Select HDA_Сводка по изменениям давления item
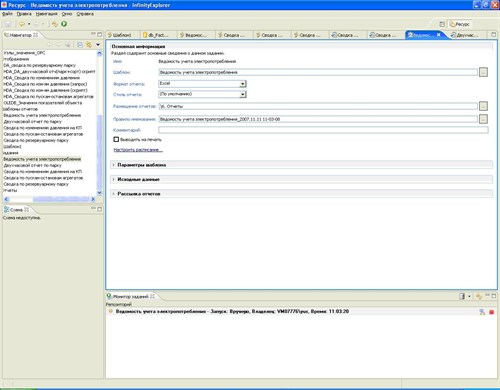Screen dimensions: 500x390 click(41, 78)
